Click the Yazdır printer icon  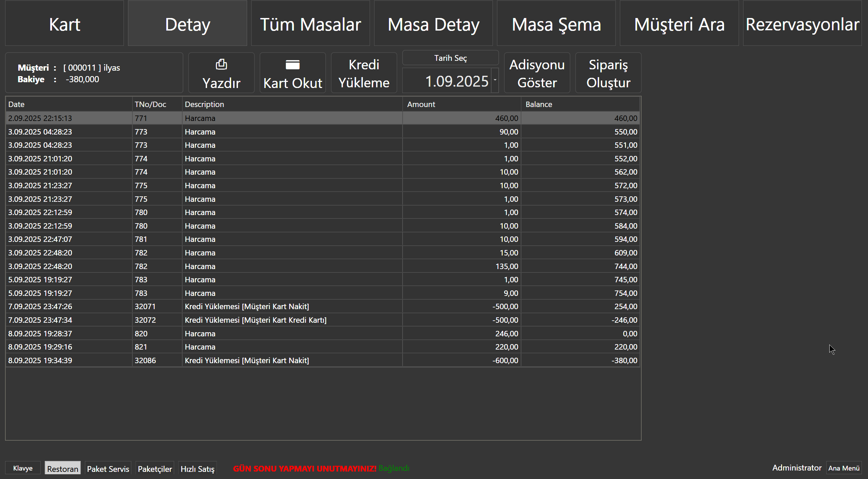coord(221,64)
